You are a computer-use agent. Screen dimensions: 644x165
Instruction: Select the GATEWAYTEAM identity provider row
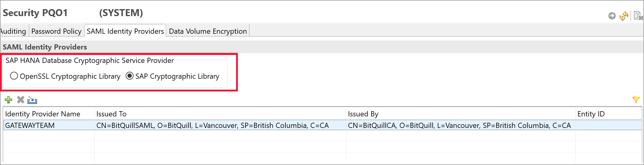tap(30, 125)
